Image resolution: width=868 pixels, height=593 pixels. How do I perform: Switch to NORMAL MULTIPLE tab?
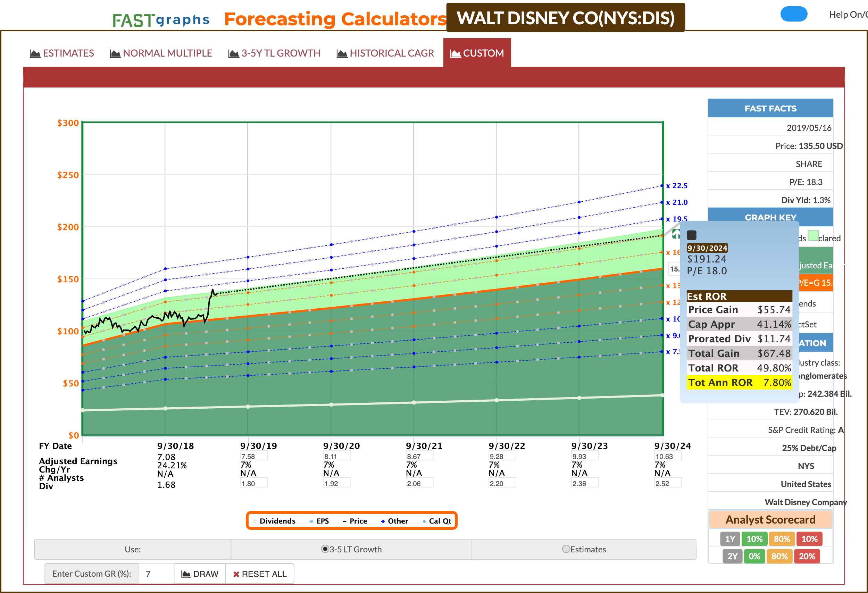[161, 53]
